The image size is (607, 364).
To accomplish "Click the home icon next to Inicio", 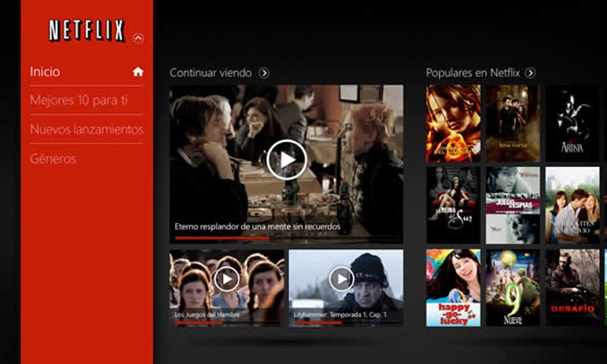I will click(x=138, y=72).
